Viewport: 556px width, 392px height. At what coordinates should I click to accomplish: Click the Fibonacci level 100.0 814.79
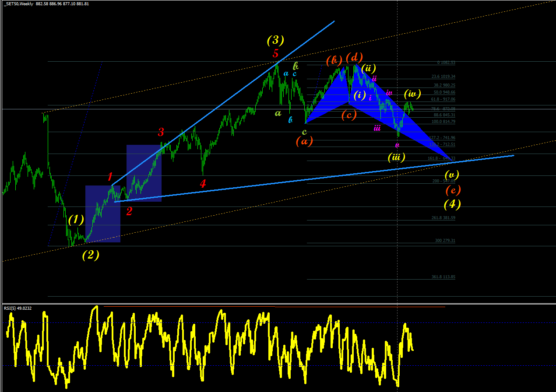(443, 122)
